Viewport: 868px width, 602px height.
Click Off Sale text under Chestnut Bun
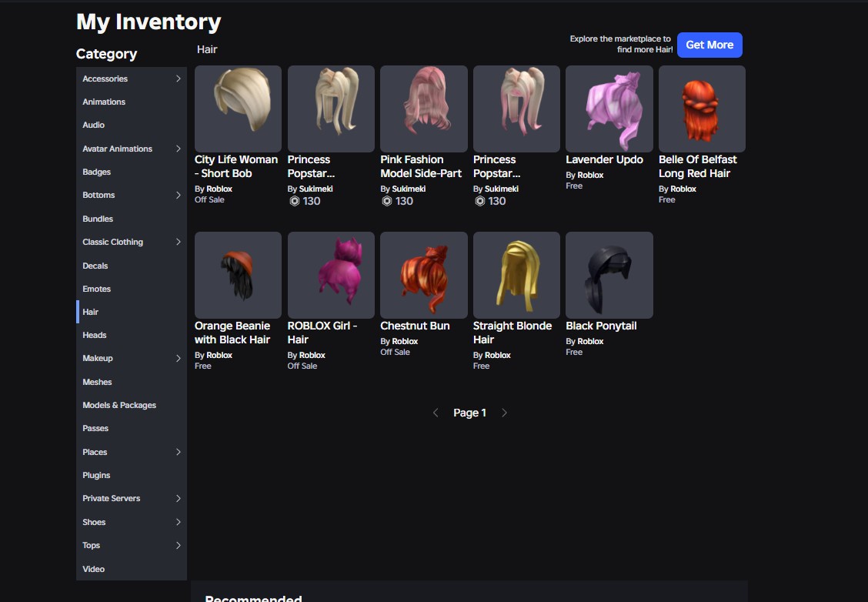pos(396,353)
